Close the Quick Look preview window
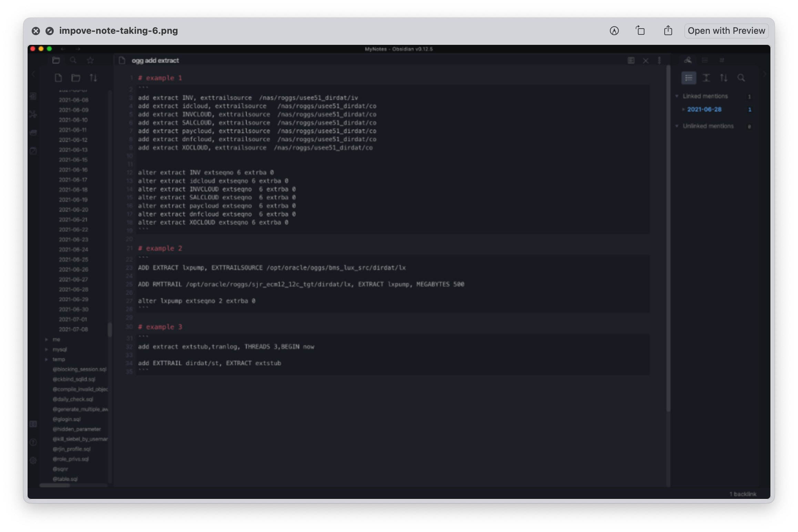Screen dimensions: 798x532 click(35, 31)
